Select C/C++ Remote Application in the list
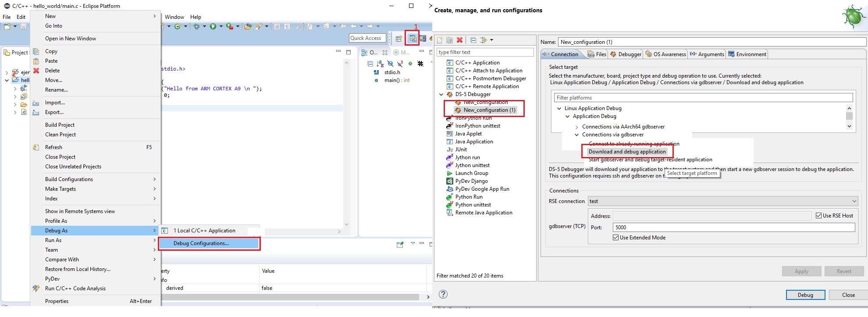868x317 pixels. coord(487,86)
